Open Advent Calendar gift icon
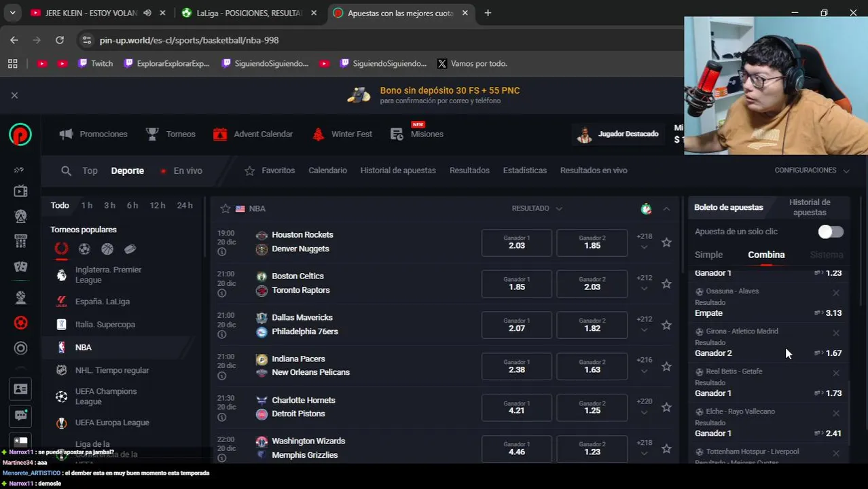 tap(220, 134)
